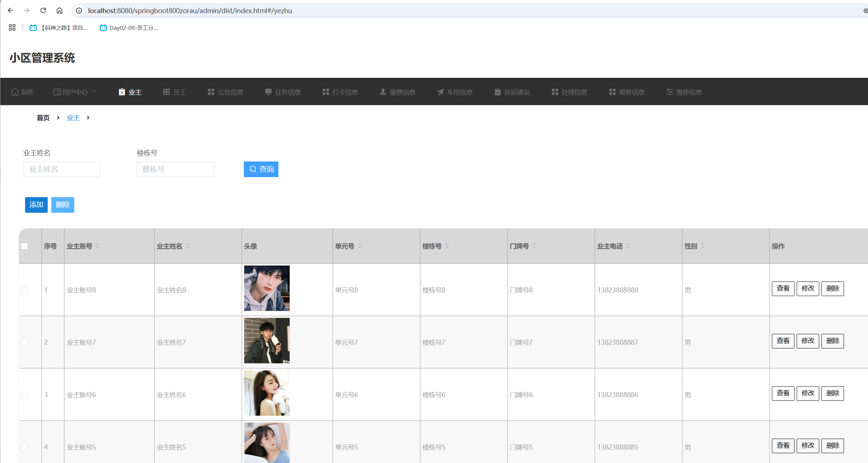Click the 缴费信息 person nav icon
Viewport: 868px width, 463px height.
pos(383,92)
